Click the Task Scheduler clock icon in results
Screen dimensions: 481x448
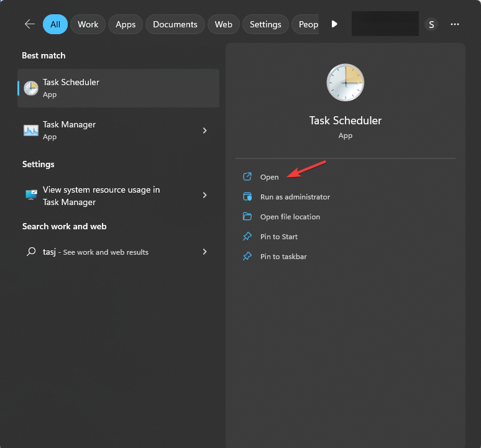coord(31,88)
